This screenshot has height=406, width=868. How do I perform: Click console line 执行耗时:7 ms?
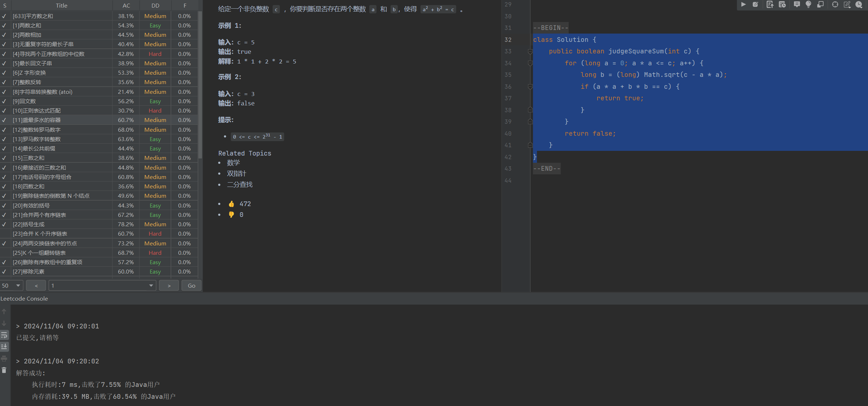96,385
